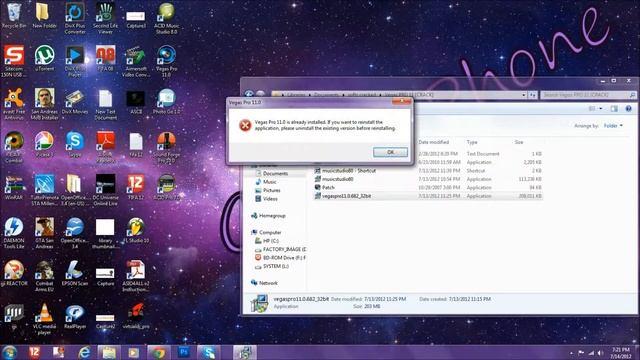
Task: Sort files by the Type column
Action: pyautogui.click(x=472, y=142)
